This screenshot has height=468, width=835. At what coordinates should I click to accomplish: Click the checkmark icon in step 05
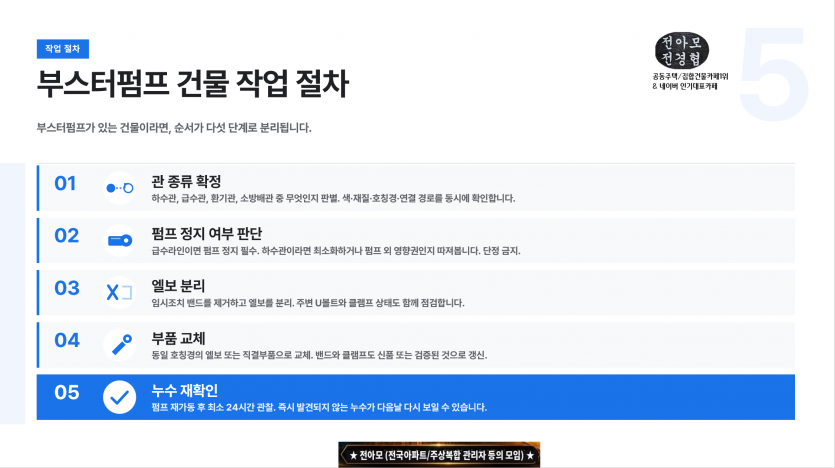tap(119, 397)
